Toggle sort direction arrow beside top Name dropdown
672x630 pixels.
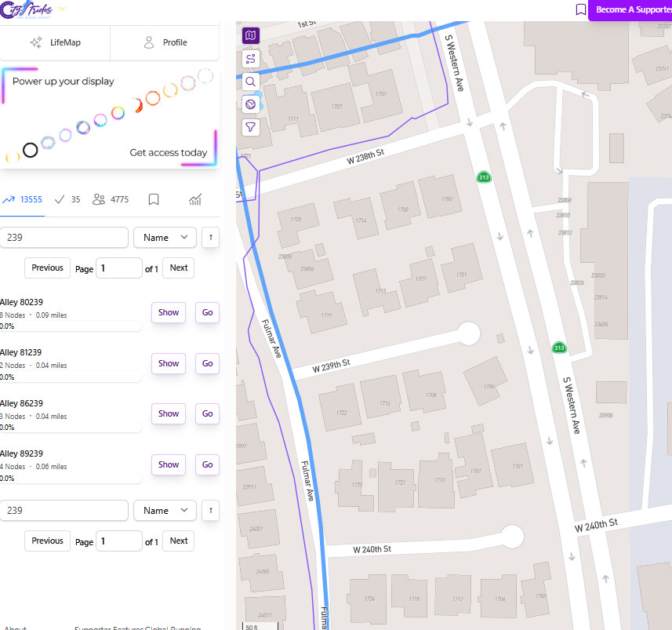(209, 238)
